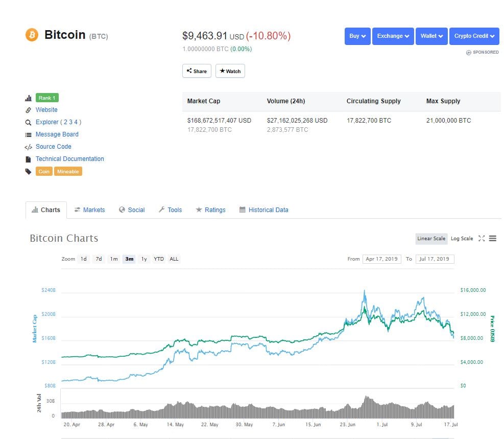Click the Source Code brackets icon
Screen dimensions: 504x439
coord(28,147)
